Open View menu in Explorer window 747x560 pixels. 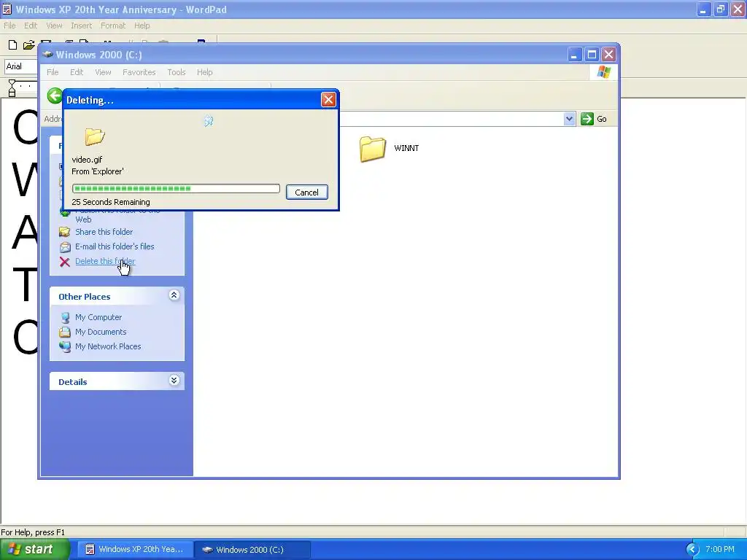[103, 72]
